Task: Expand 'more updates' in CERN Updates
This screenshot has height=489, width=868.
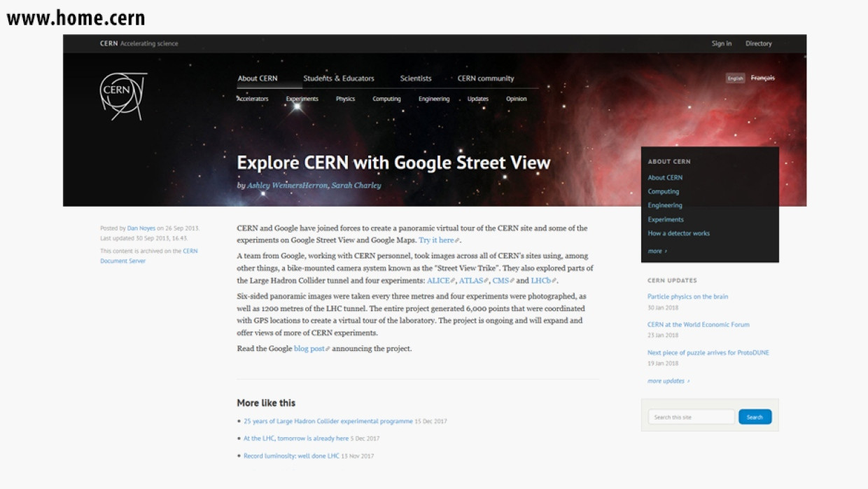Action: [668, 381]
